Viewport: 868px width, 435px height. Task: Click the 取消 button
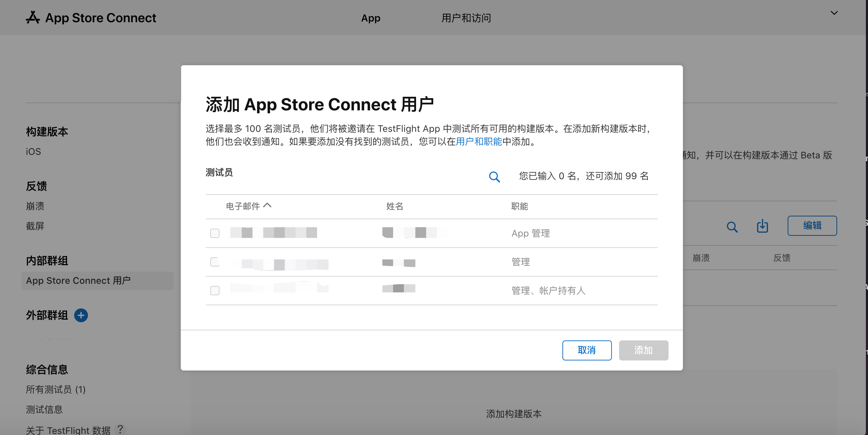click(587, 350)
